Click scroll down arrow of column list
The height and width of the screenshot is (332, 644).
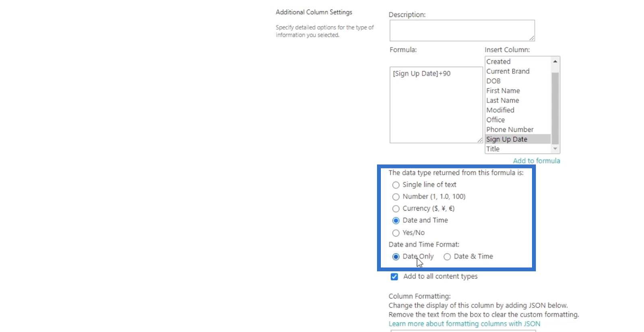555,149
